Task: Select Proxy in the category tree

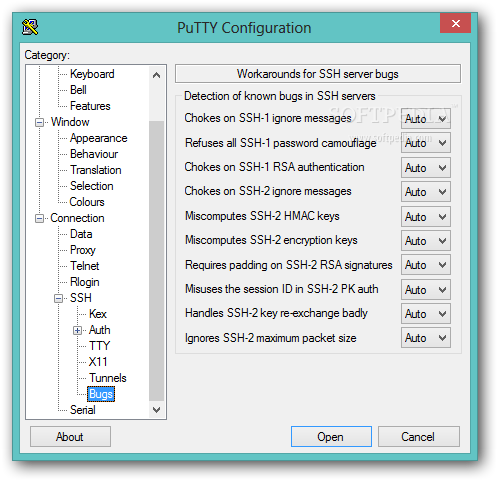Action: (83, 250)
